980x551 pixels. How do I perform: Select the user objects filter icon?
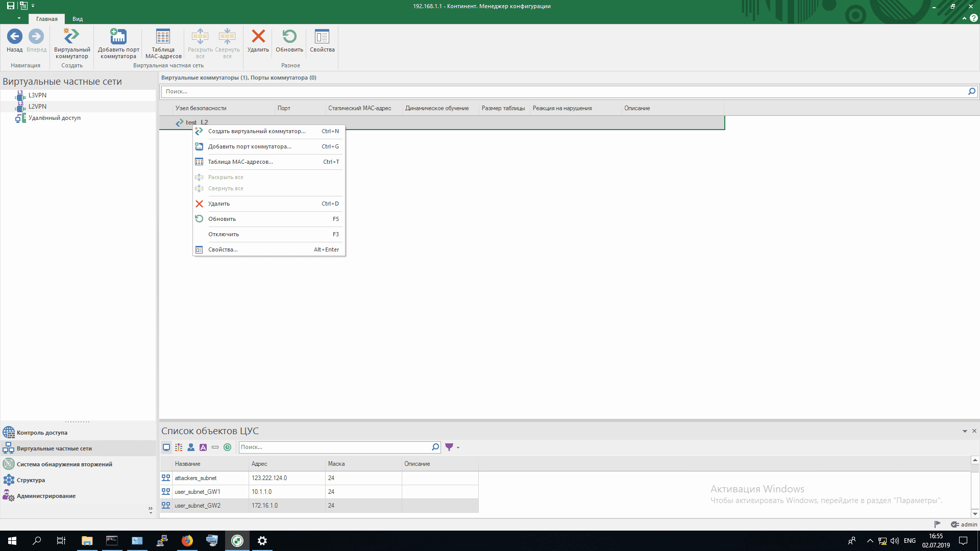coord(191,447)
